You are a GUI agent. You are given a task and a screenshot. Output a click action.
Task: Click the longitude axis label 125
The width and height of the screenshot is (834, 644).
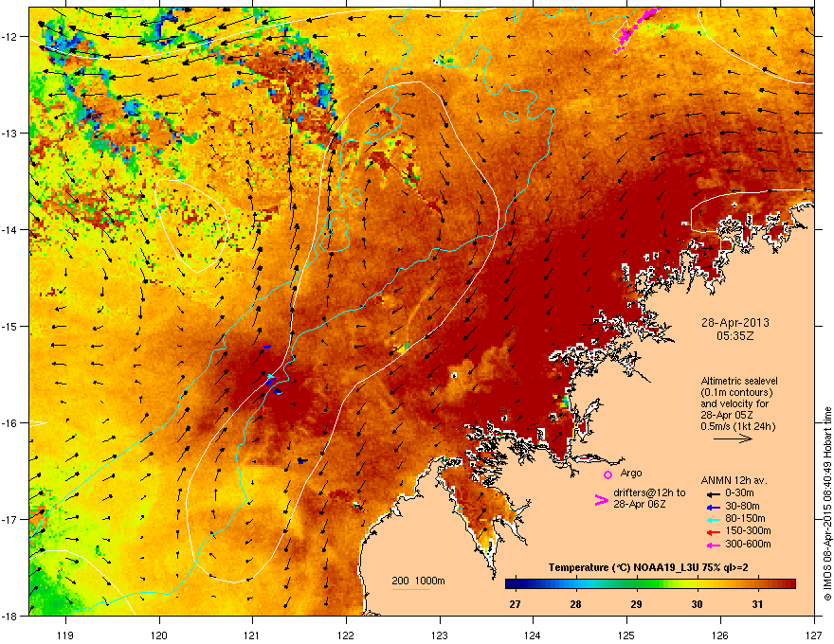click(x=627, y=635)
